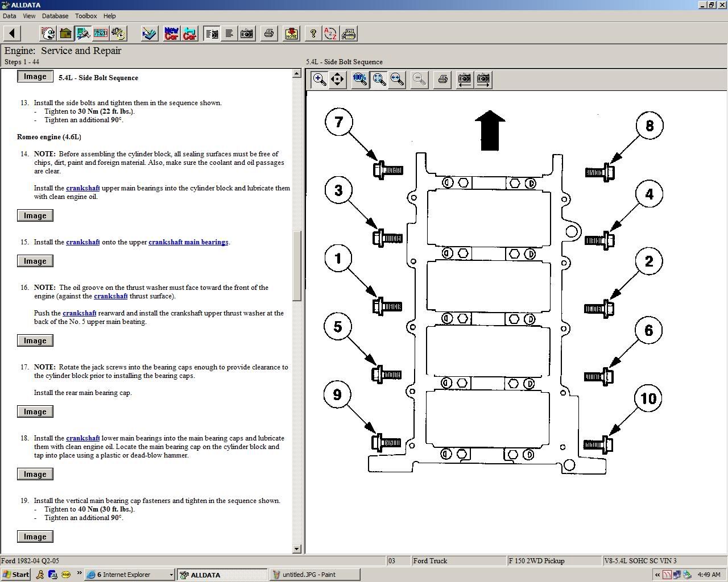The height and width of the screenshot is (582, 728).
Task: Click the Fax machine toolbar icon
Action: point(349,34)
